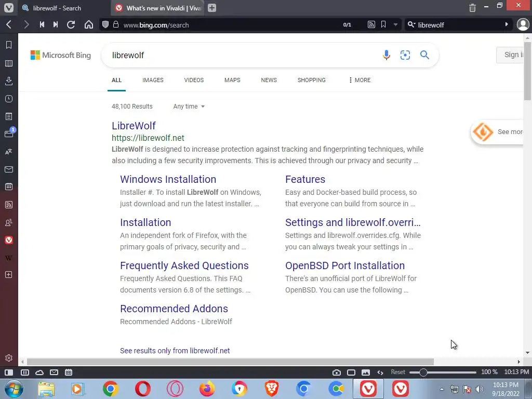Toggle images and animations loading
Viewport: 532px width, 399px height.
tap(366, 372)
